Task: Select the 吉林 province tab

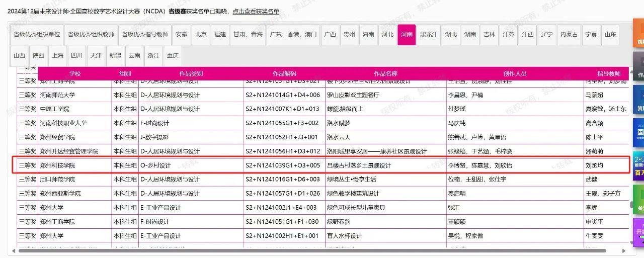Action: click(490, 35)
